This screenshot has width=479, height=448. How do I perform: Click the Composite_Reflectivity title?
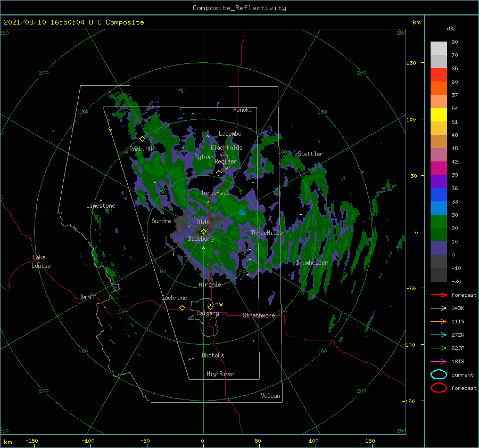click(x=240, y=8)
